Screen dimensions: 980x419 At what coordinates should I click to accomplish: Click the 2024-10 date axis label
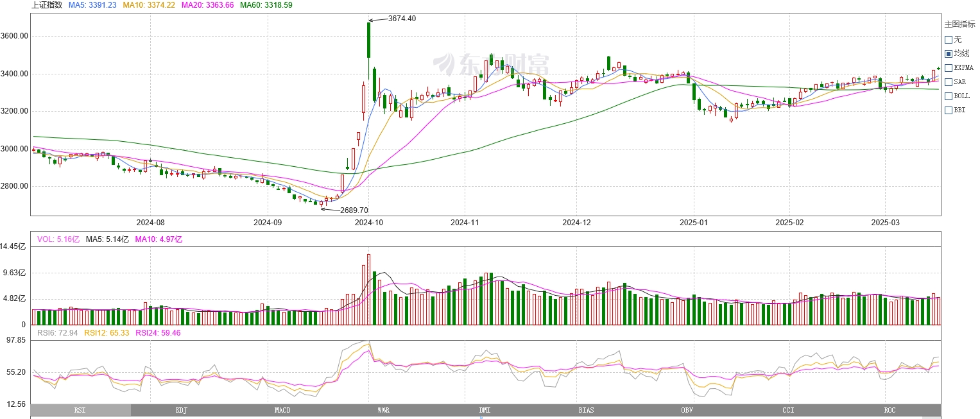pos(369,223)
